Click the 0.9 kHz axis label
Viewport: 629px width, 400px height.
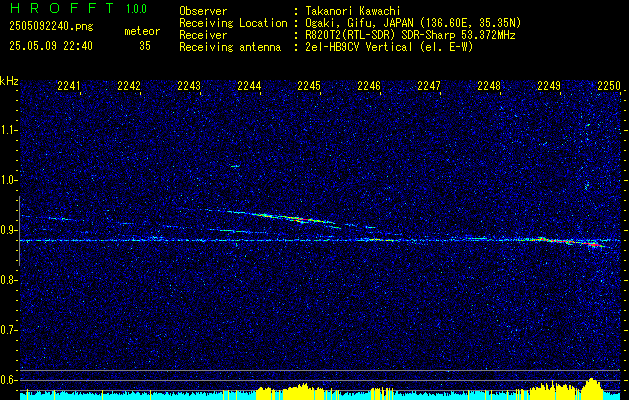click(8, 230)
